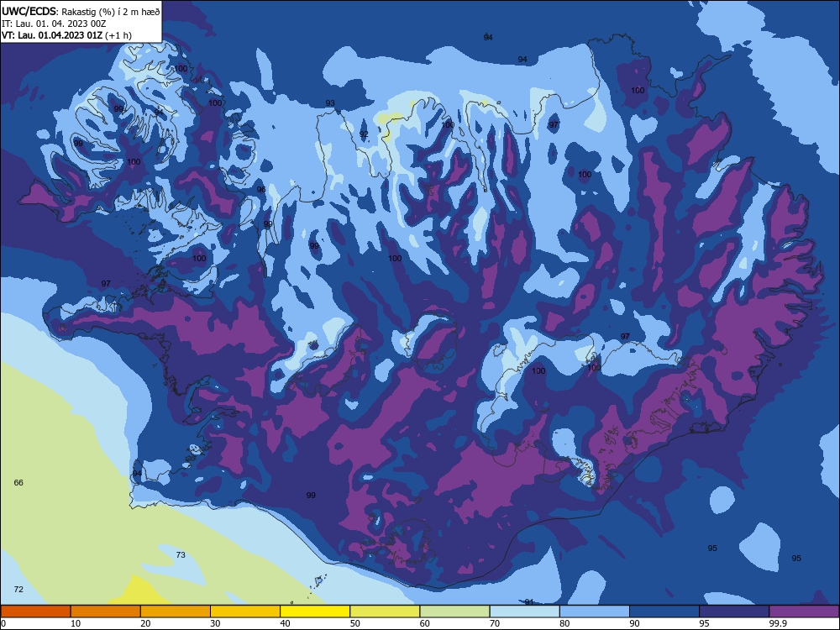Click the 80–90 light blue legend swatch
The width and height of the screenshot is (840, 630).
coord(595,612)
